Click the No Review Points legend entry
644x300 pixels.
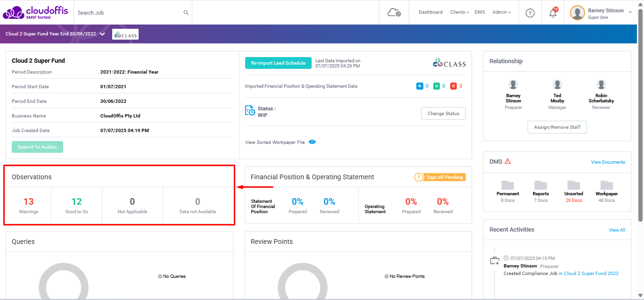(404, 276)
